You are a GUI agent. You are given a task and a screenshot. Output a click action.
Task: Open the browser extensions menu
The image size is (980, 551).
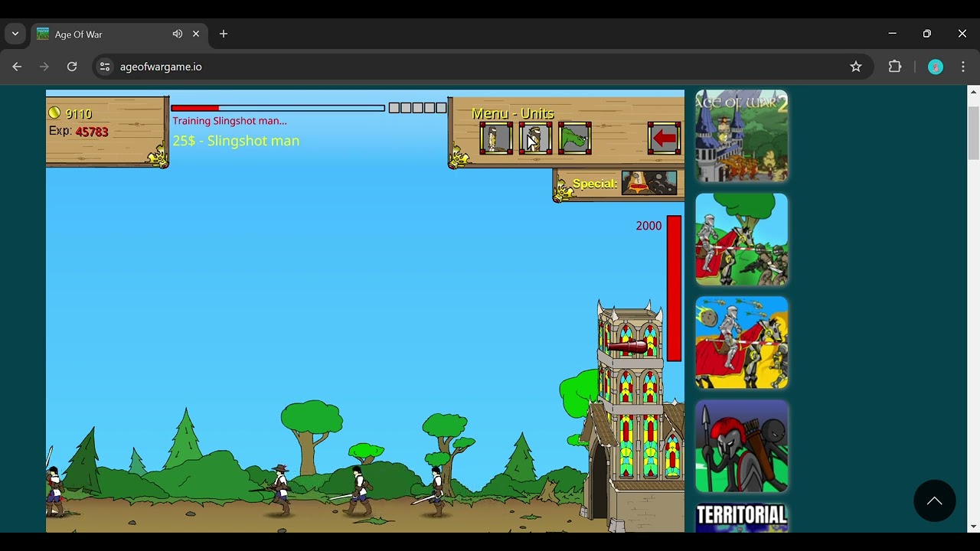895,67
